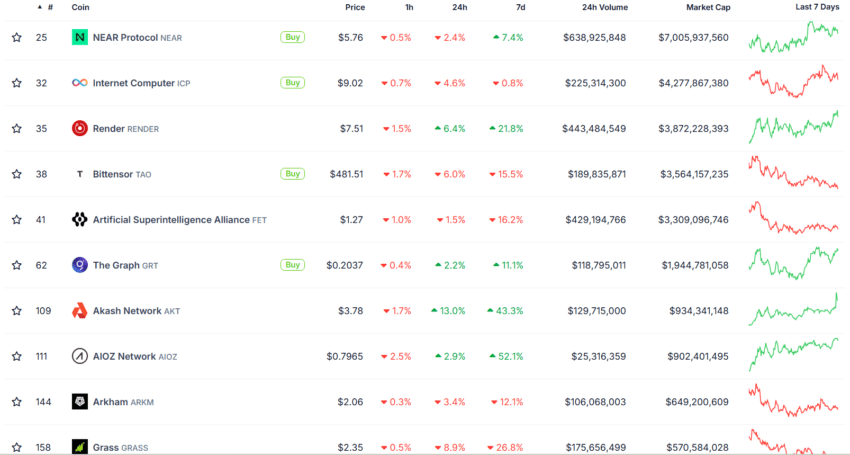Sort the table by 24h Volume header

(x=605, y=8)
